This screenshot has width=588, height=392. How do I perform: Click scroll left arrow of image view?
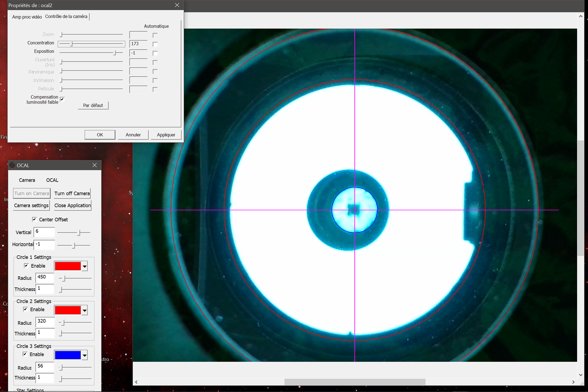tap(136, 382)
